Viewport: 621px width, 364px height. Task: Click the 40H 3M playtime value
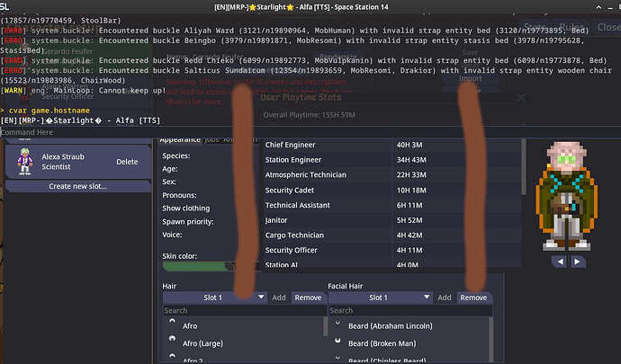pos(409,145)
